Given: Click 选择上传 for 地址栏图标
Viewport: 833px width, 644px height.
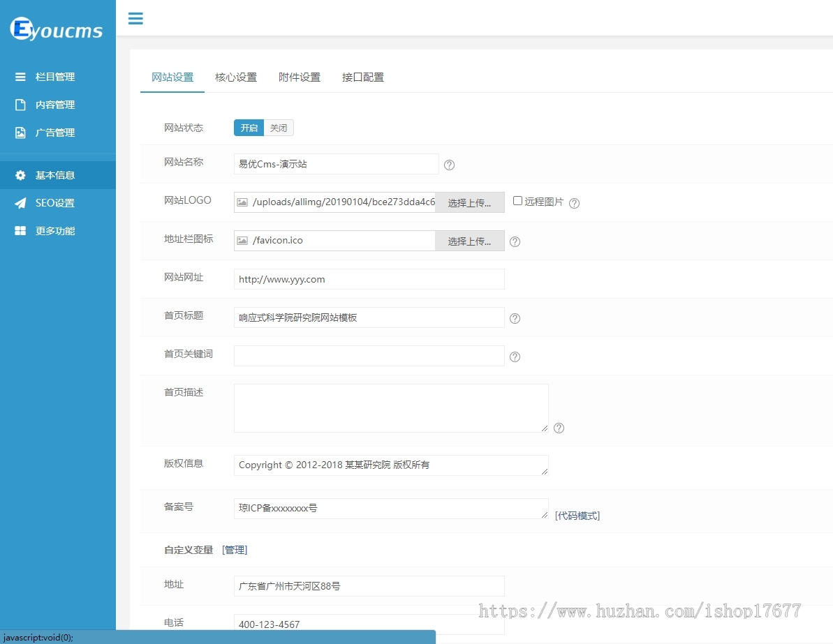Looking at the screenshot, I should [470, 241].
